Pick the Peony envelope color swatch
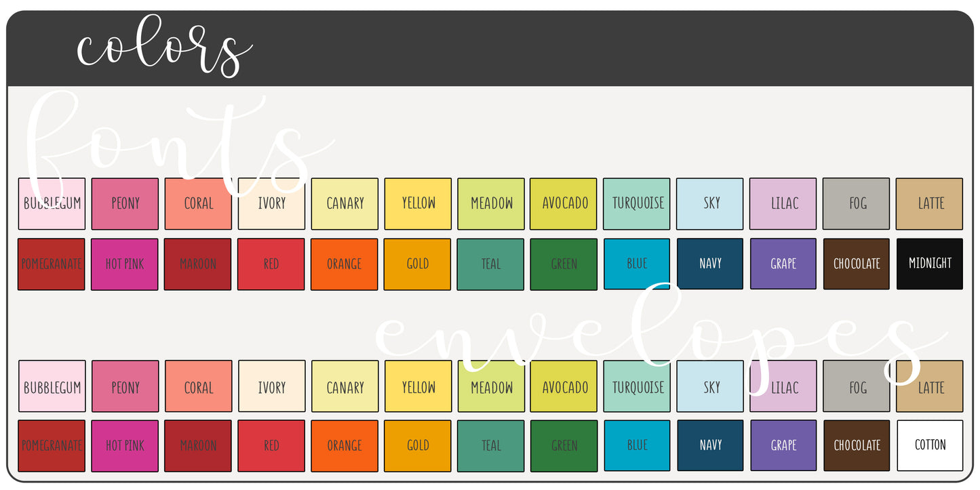The width and height of the screenshot is (980, 490). [125, 387]
